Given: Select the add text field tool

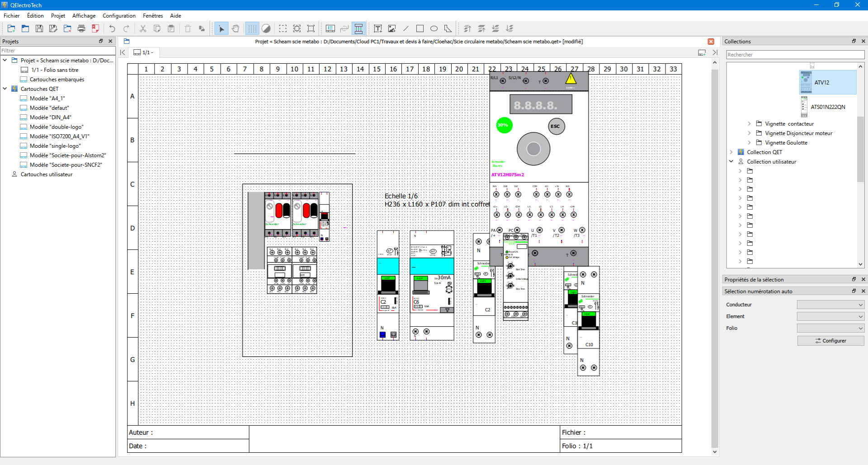Looking at the screenshot, I should [x=378, y=29].
